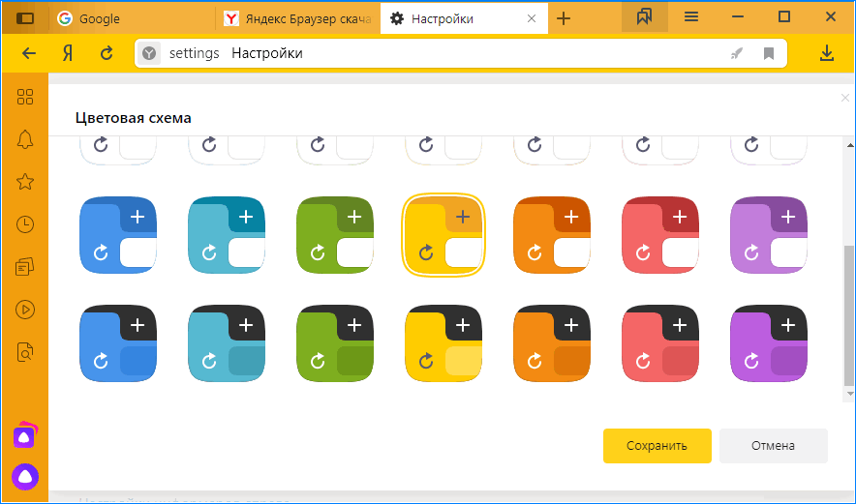This screenshot has width=856, height=504.
Task: Click the Сохранить button
Action: [x=657, y=446]
